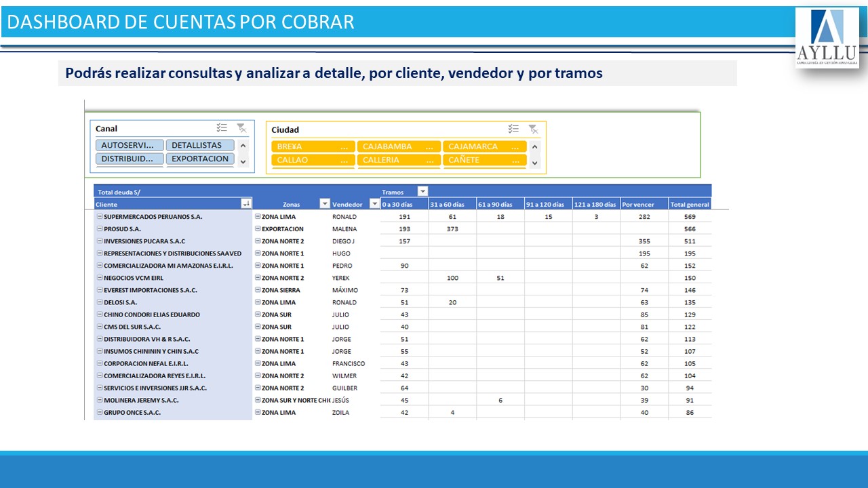
Task: Click the Total general column header
Action: (689, 204)
